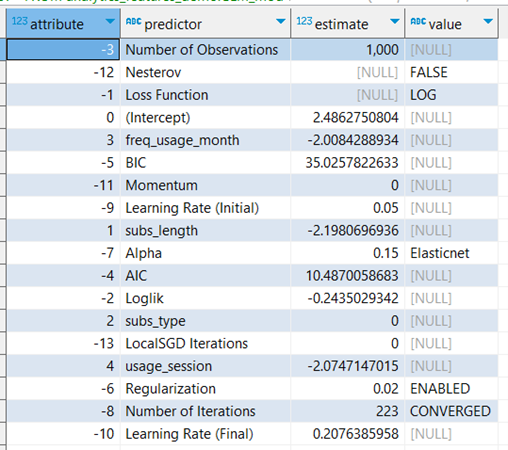
Task: Select the (Intercept) predictor cell
Action: 205,117
